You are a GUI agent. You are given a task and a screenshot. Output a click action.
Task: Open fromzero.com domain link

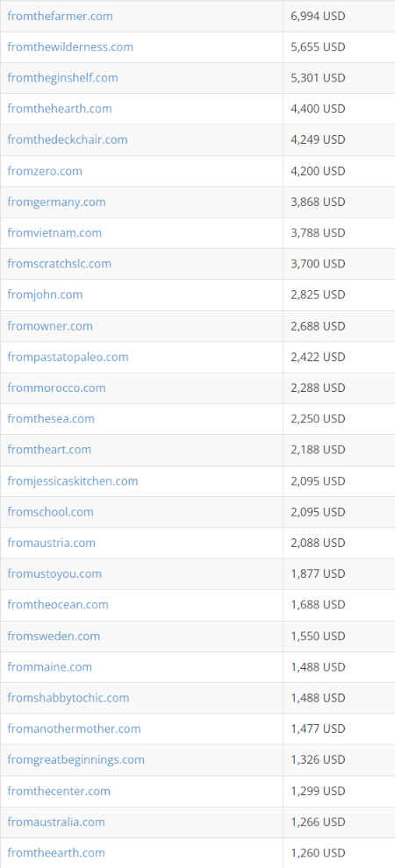tap(45, 171)
